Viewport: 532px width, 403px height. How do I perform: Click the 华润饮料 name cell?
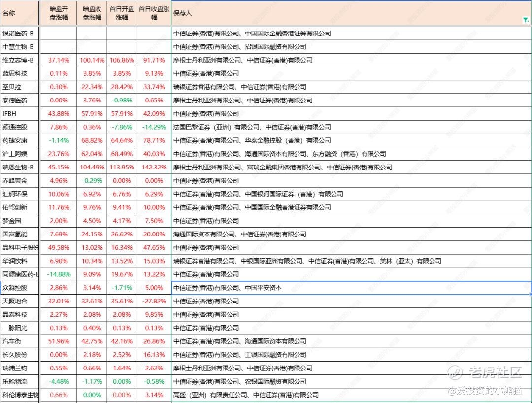(20, 261)
